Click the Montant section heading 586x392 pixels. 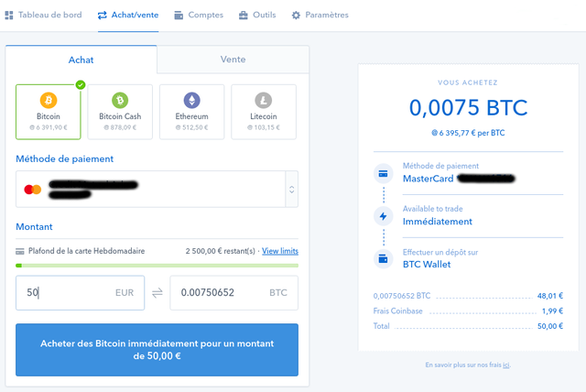[34, 227]
